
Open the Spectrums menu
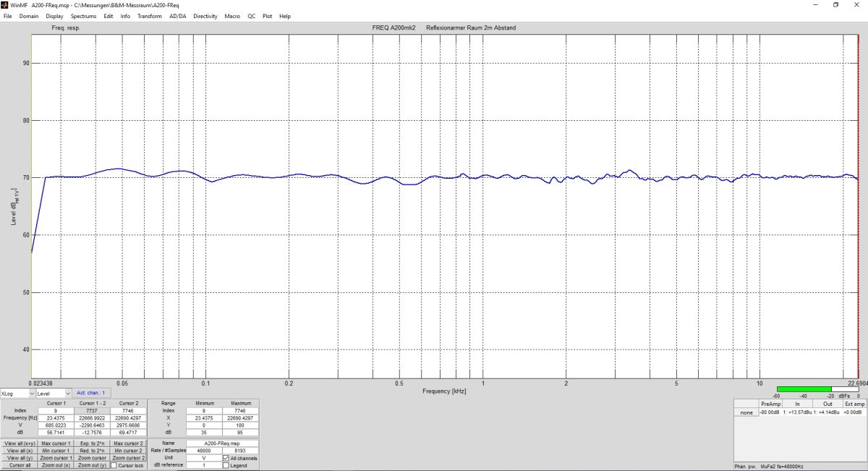click(83, 16)
